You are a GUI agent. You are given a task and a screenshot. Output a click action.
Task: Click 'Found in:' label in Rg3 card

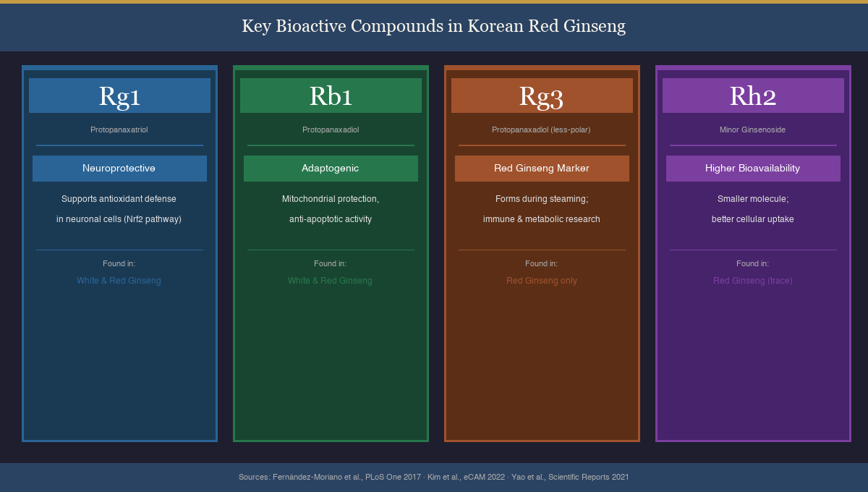[541, 264]
